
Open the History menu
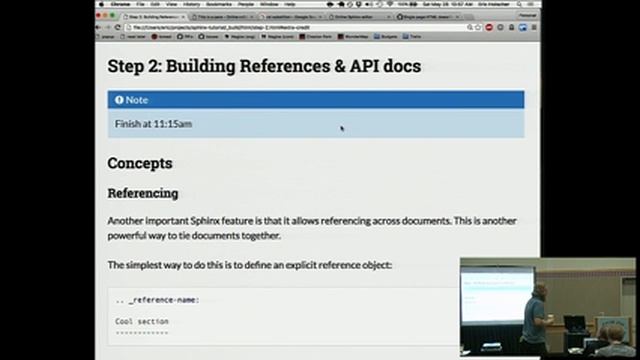(191, 4)
